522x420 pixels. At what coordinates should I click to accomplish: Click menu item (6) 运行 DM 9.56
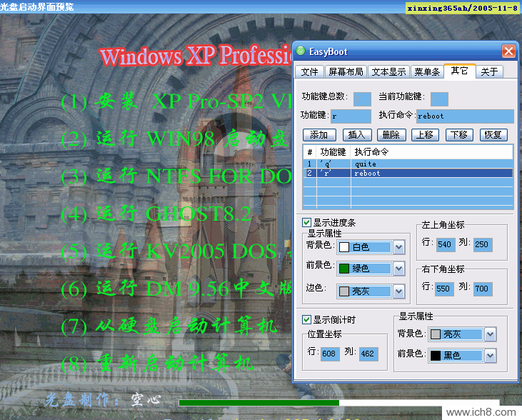tap(176, 289)
